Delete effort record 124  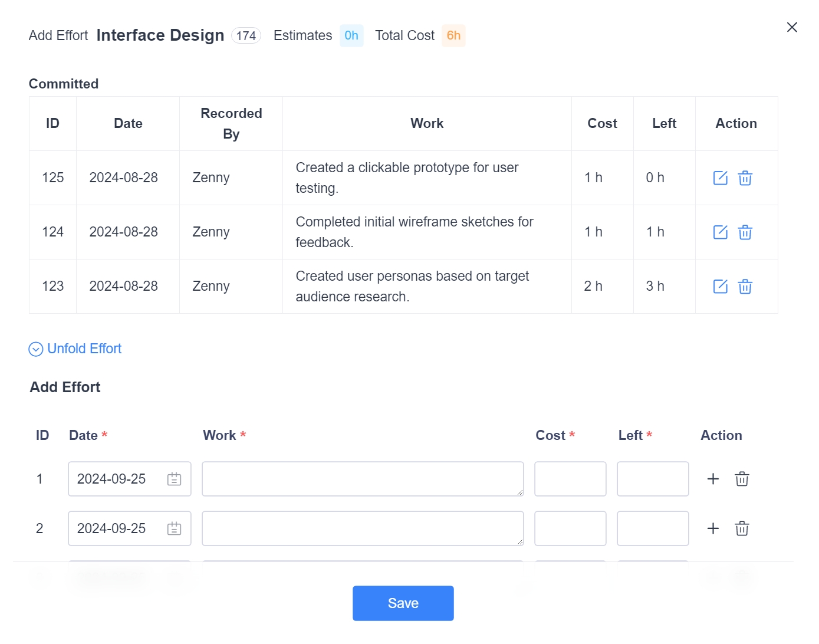(745, 232)
